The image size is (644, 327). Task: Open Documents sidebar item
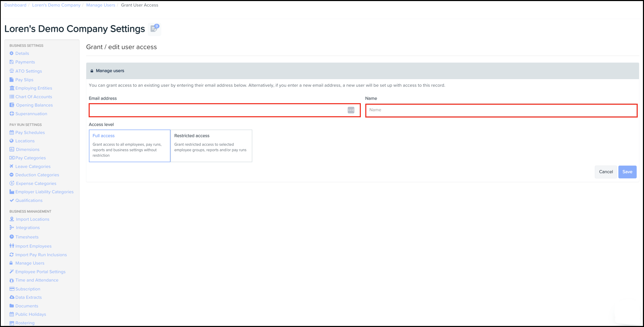click(27, 306)
